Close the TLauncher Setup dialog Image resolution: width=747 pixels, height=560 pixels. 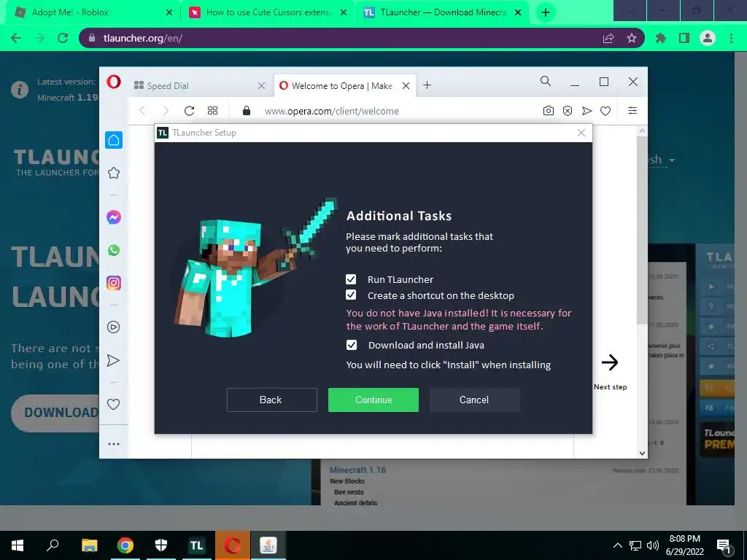click(581, 133)
